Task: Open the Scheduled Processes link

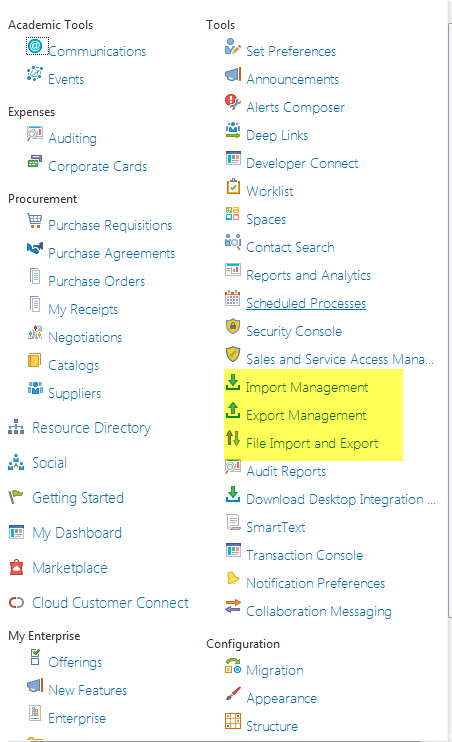Action: coord(306,303)
